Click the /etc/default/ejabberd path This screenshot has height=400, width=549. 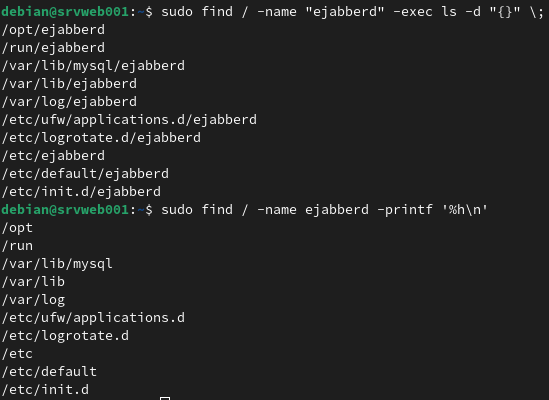coord(85,174)
